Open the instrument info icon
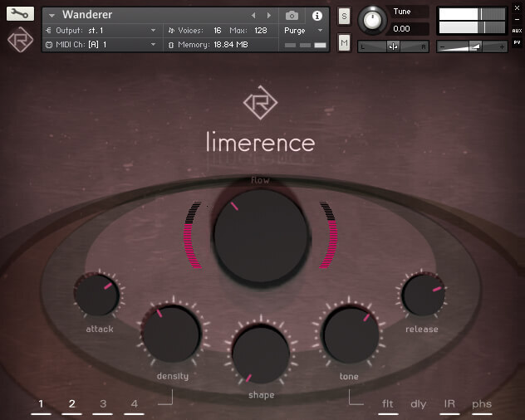 [316, 15]
